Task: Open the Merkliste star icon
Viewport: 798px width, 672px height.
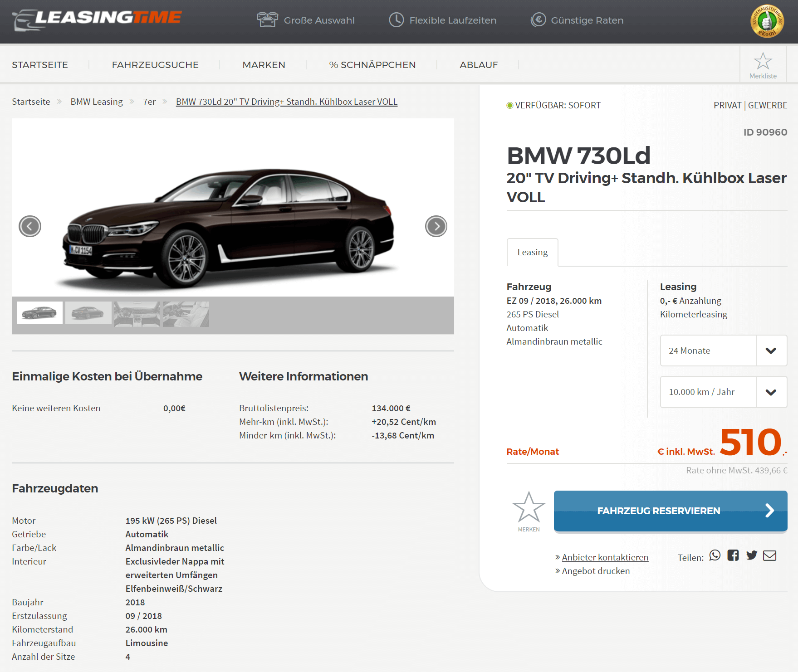Action: click(763, 61)
